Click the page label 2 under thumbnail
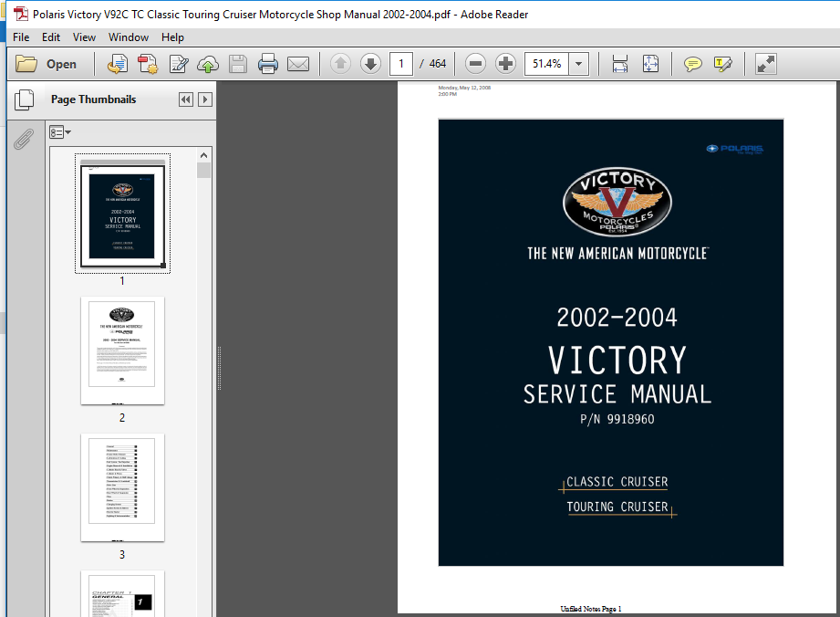This screenshot has height=617, width=840. pos(122,418)
